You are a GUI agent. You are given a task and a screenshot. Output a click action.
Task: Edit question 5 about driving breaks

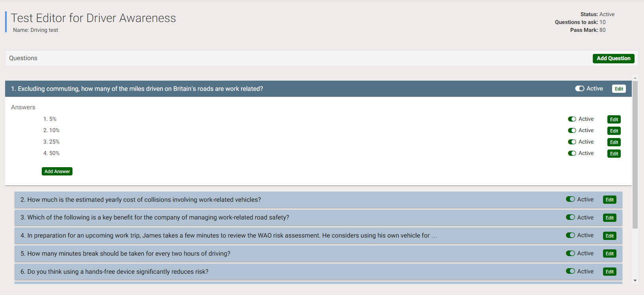point(610,254)
